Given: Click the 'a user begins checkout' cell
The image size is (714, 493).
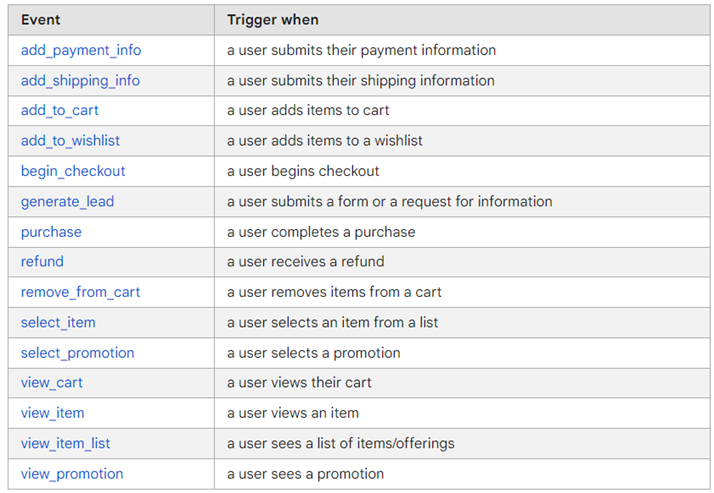Looking at the screenshot, I should click(x=303, y=171).
